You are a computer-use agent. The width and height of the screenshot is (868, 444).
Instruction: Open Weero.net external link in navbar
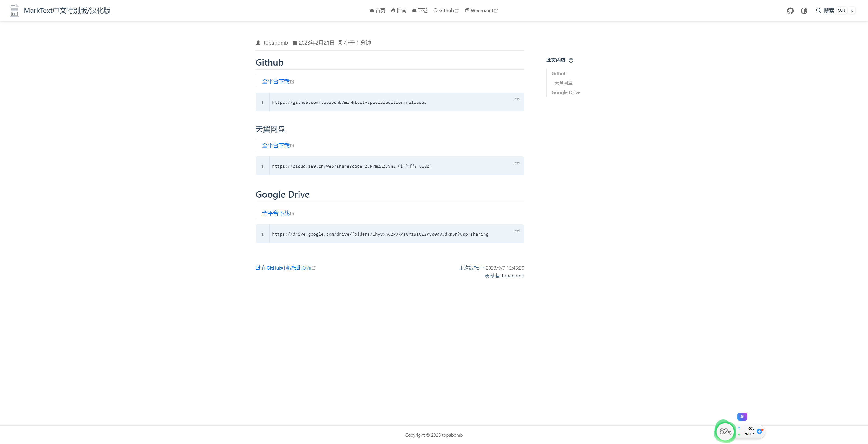[x=481, y=11]
